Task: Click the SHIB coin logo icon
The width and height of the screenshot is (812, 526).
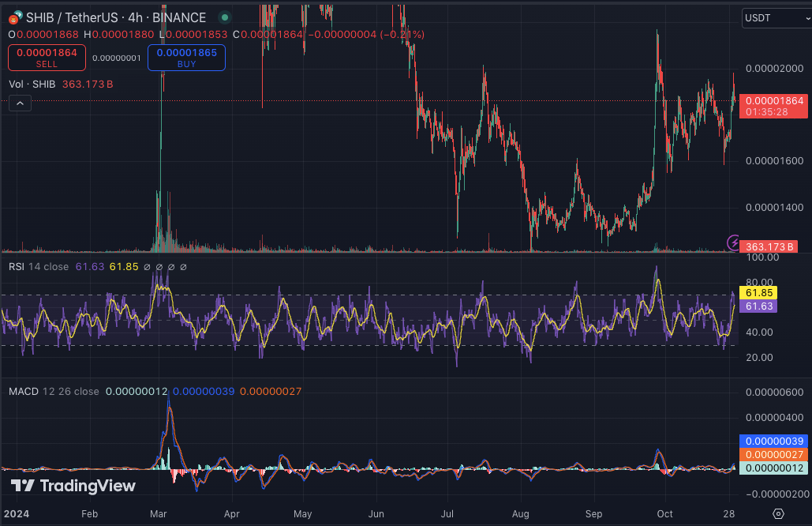Action: [15, 18]
